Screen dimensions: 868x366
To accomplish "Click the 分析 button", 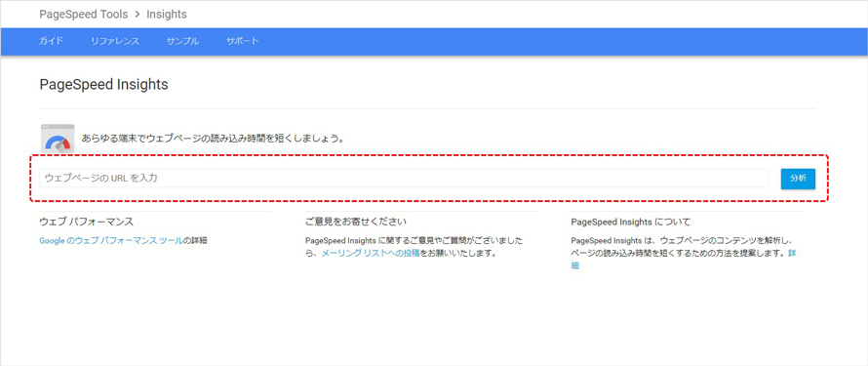I will pyautogui.click(x=798, y=179).
